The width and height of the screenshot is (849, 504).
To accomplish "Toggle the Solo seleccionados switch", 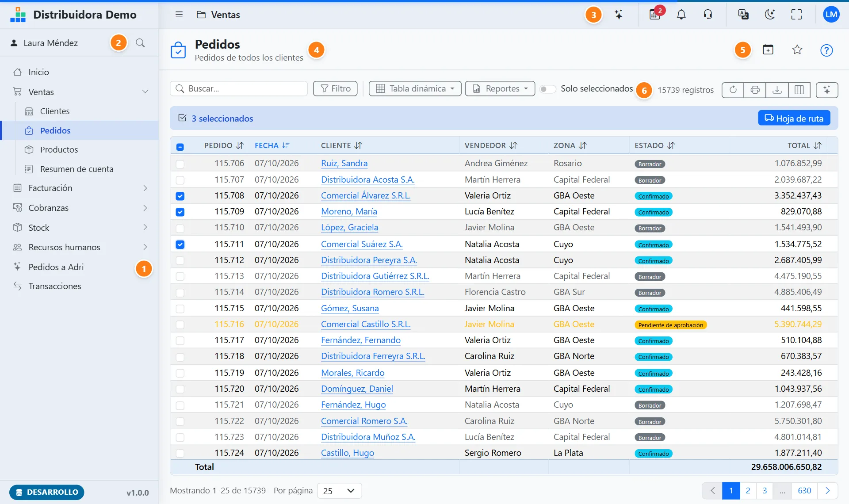I will (547, 89).
